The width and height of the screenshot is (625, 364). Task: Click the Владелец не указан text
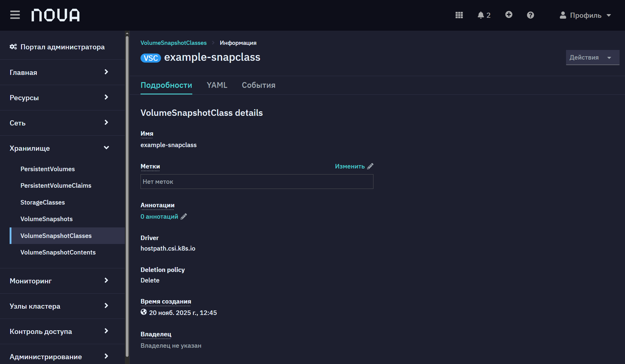(171, 345)
